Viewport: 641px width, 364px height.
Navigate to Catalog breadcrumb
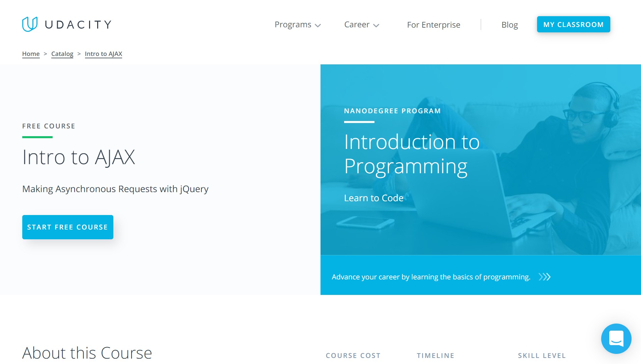[x=62, y=54]
